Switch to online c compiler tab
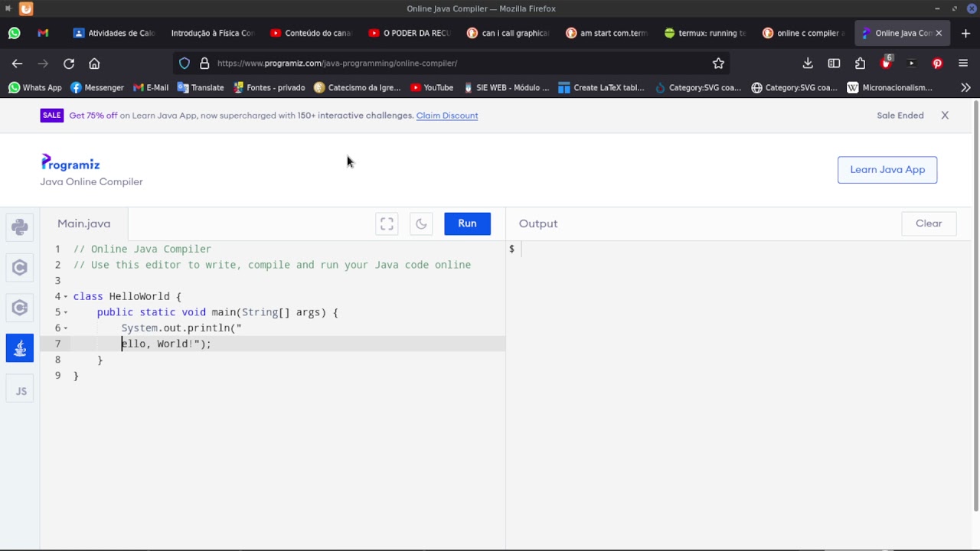Image resolution: width=980 pixels, height=551 pixels. (803, 33)
